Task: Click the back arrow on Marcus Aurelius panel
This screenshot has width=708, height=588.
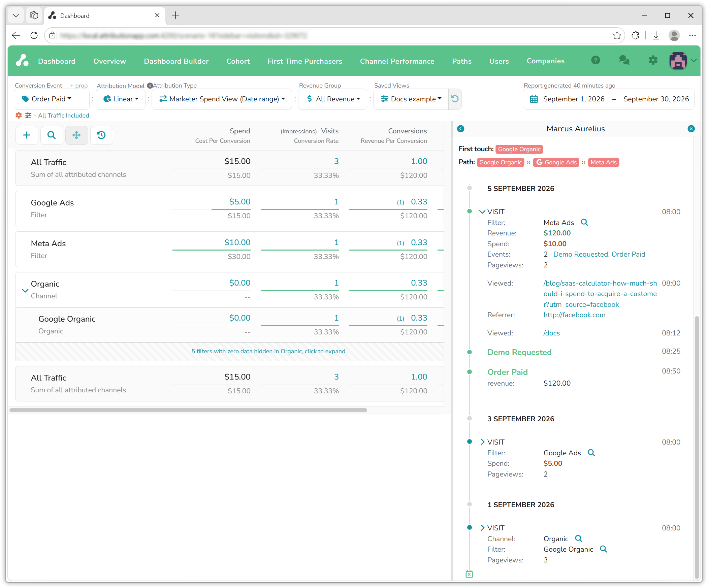Action: click(x=460, y=129)
